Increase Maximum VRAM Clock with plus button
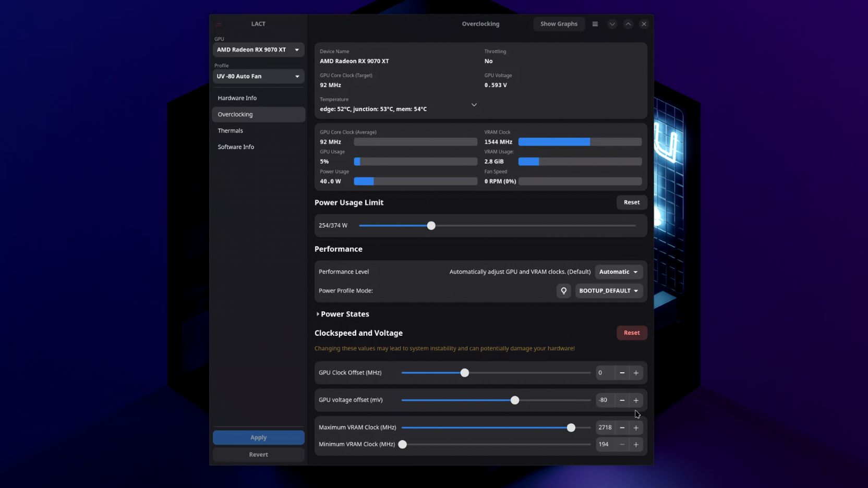Viewport: 868px width, 488px height. coord(636,428)
